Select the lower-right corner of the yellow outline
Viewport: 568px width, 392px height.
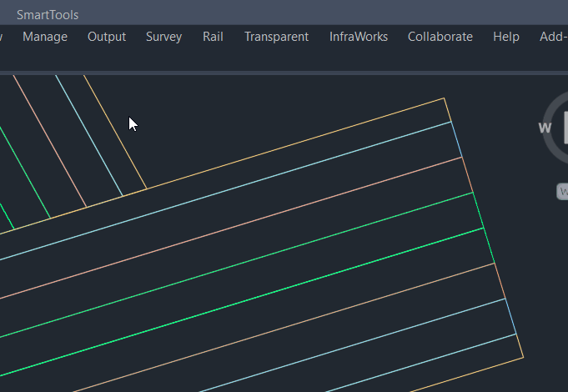pos(523,358)
